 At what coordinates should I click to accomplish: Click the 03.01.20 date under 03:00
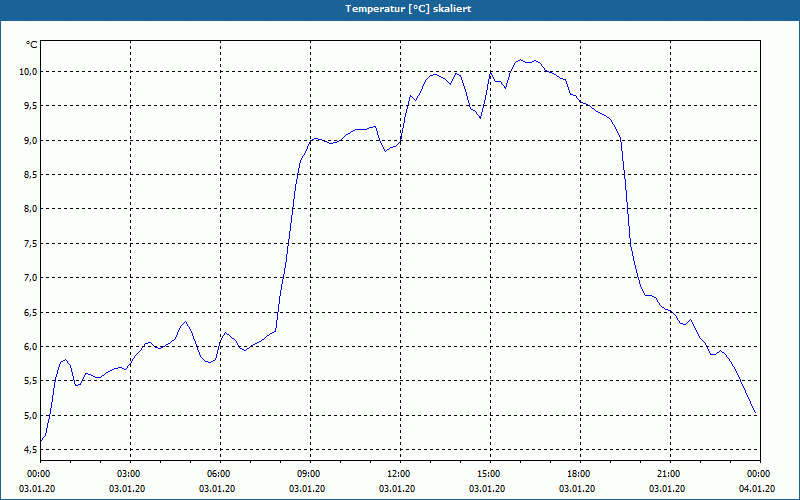click(127, 489)
